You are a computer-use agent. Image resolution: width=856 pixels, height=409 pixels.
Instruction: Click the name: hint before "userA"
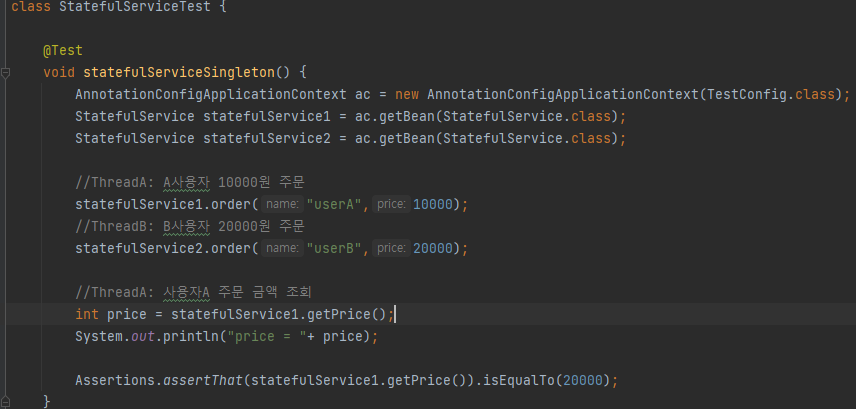[282, 204]
